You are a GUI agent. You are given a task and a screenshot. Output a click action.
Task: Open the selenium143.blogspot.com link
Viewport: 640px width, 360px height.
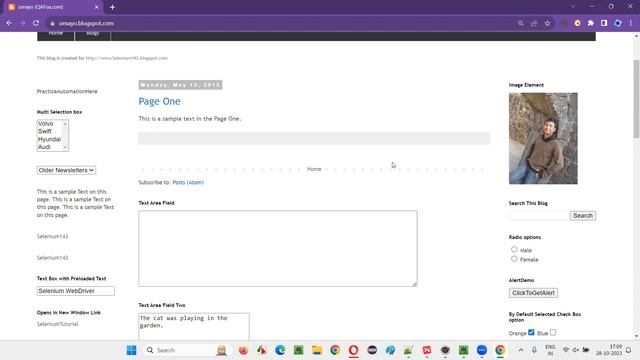pyautogui.click(x=127, y=58)
